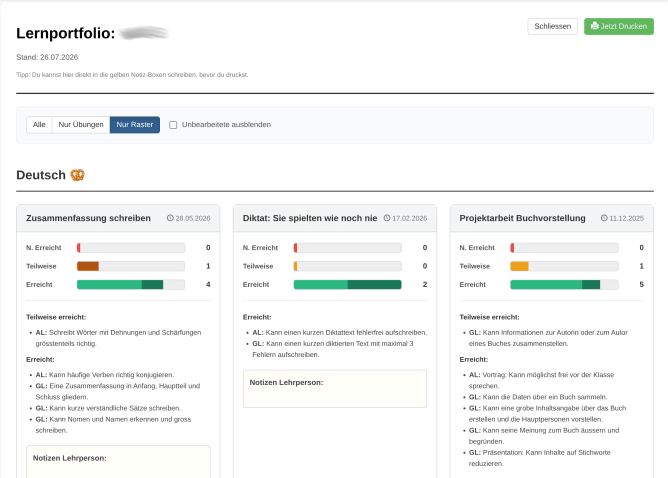Click the date 11.12.2025
The image size is (668, 478).
click(626, 219)
